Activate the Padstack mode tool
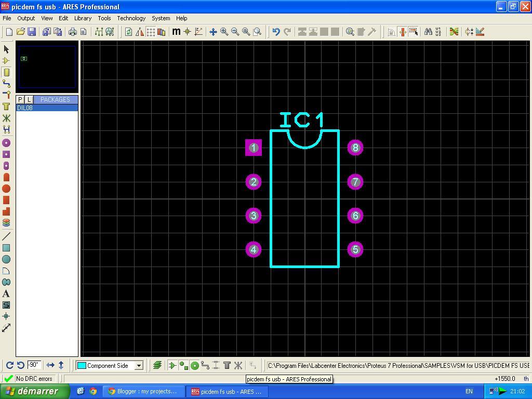 pyautogui.click(x=6, y=223)
